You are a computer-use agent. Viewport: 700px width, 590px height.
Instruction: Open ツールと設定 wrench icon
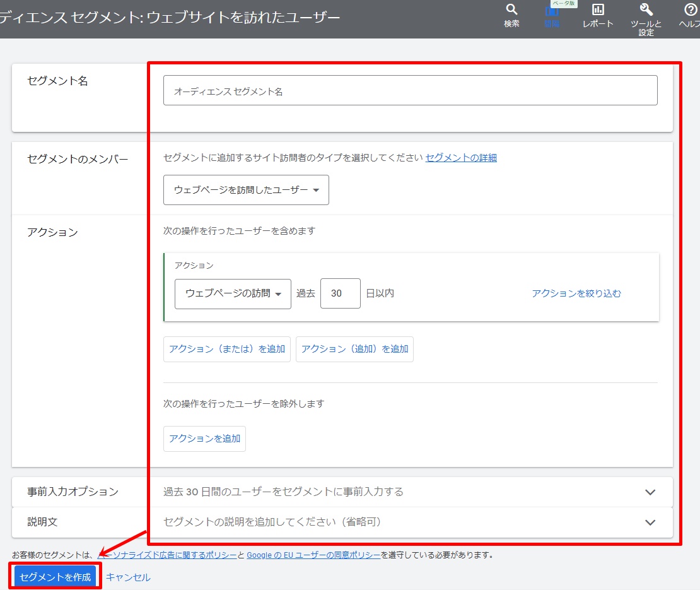646,10
